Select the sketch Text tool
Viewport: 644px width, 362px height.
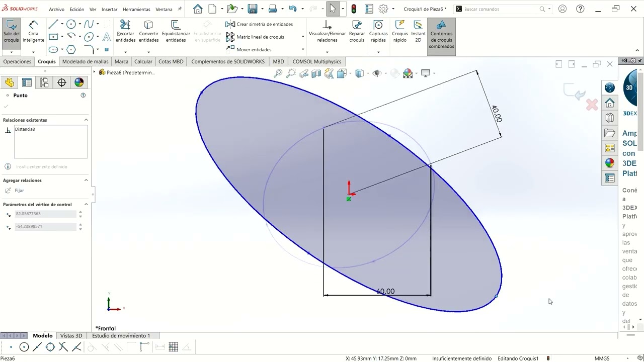pyautogui.click(x=107, y=37)
